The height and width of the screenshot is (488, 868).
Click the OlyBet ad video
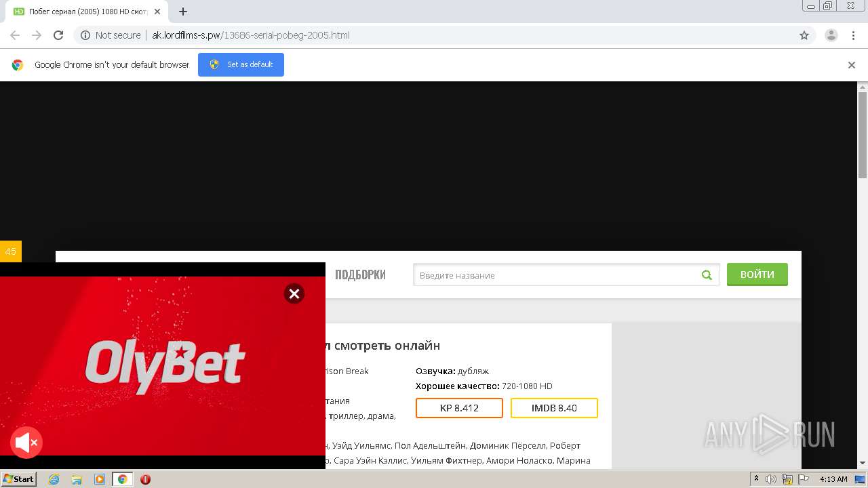[163, 366]
